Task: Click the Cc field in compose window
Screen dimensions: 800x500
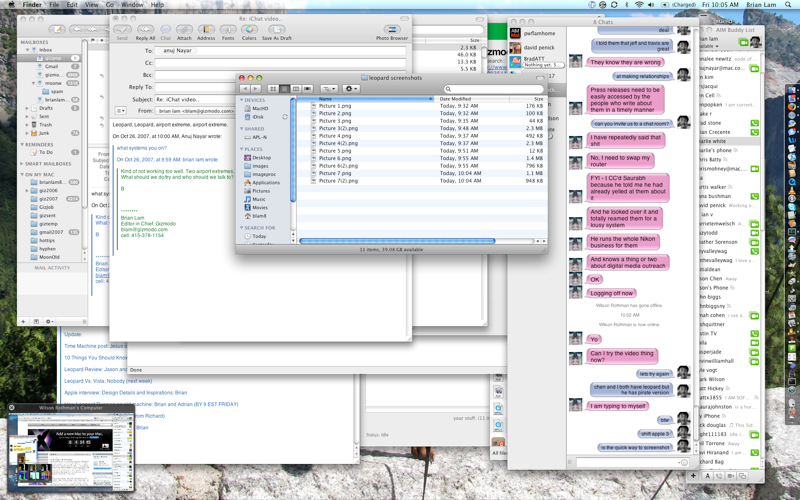Action: coord(281,63)
